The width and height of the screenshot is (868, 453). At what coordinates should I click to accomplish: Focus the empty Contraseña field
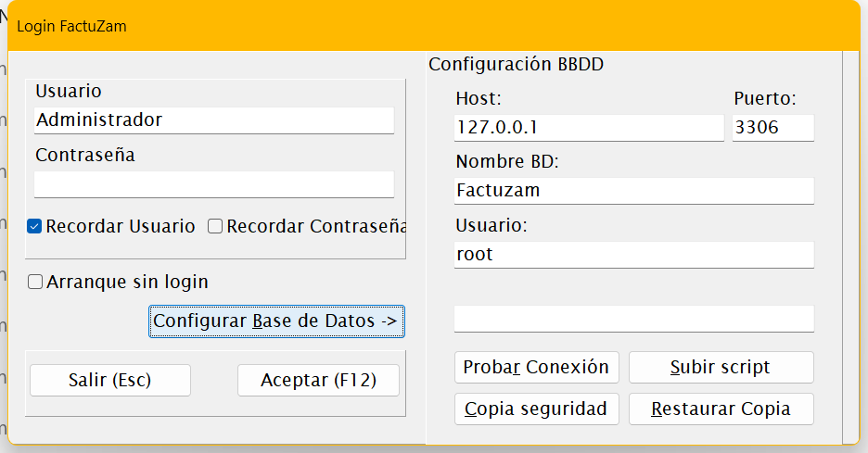[214, 184]
